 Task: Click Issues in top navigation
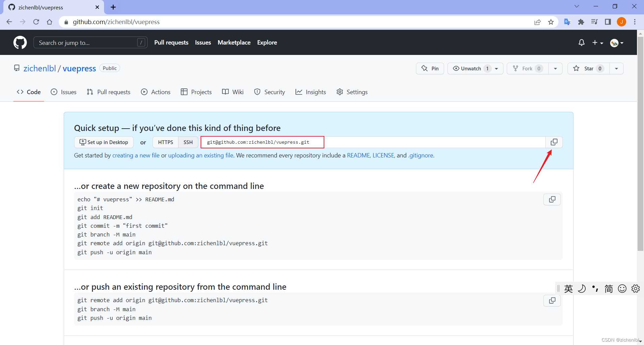pos(203,43)
